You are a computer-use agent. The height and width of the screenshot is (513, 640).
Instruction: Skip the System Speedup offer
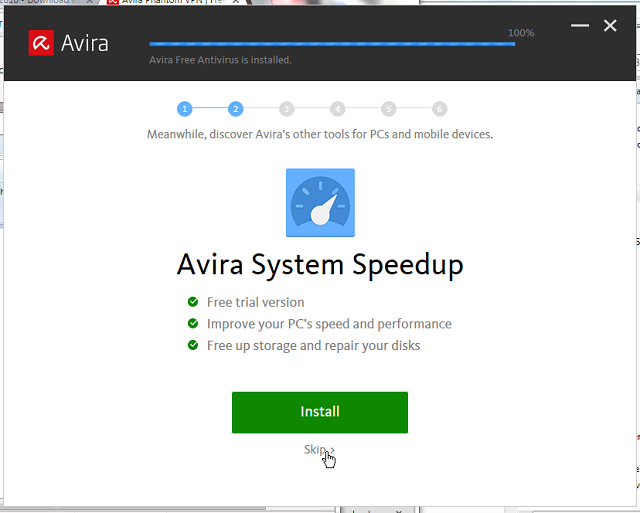(x=319, y=450)
